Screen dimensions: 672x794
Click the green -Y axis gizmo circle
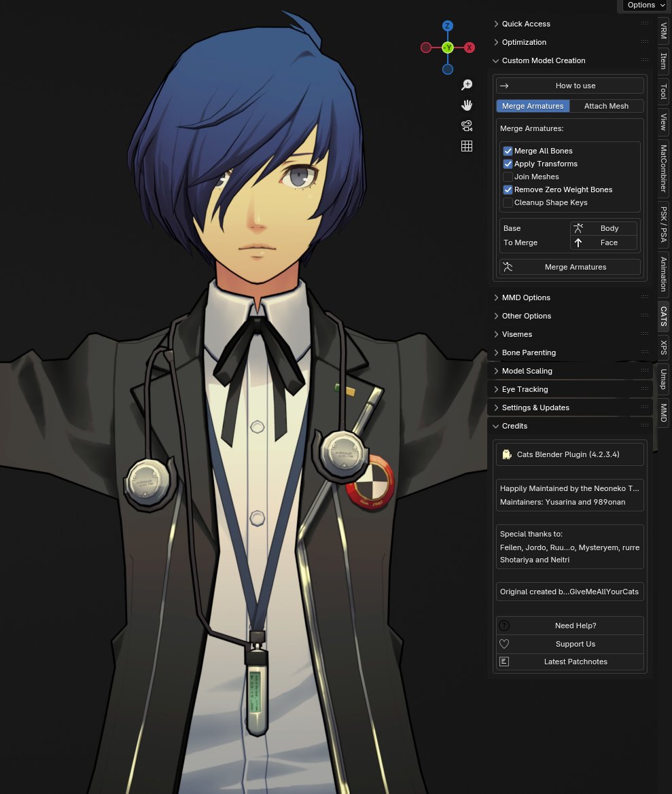448,48
